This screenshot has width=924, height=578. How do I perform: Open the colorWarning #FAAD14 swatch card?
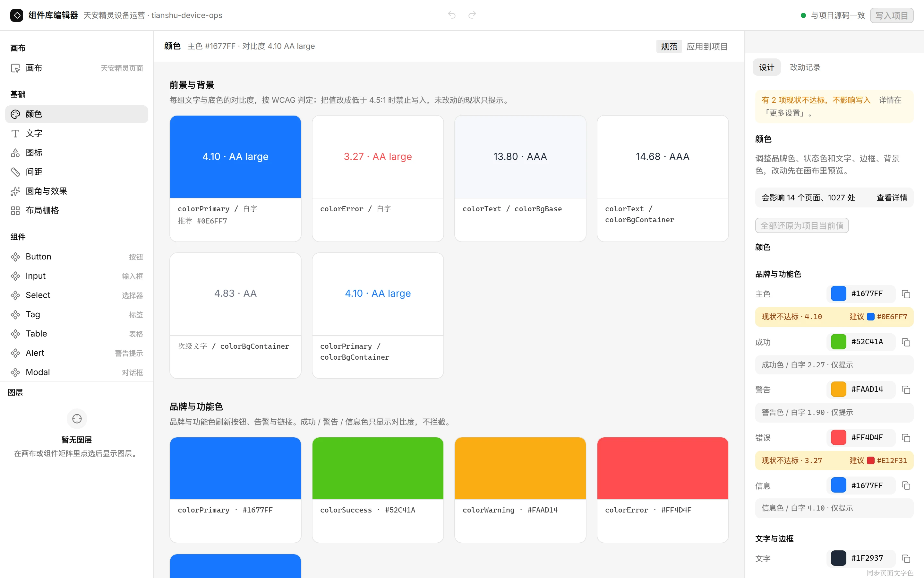pos(520,490)
